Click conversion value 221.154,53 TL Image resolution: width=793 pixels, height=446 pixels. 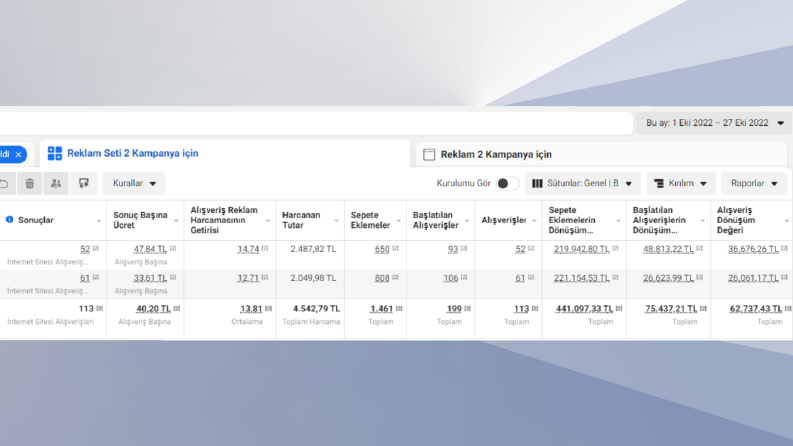[x=582, y=278]
